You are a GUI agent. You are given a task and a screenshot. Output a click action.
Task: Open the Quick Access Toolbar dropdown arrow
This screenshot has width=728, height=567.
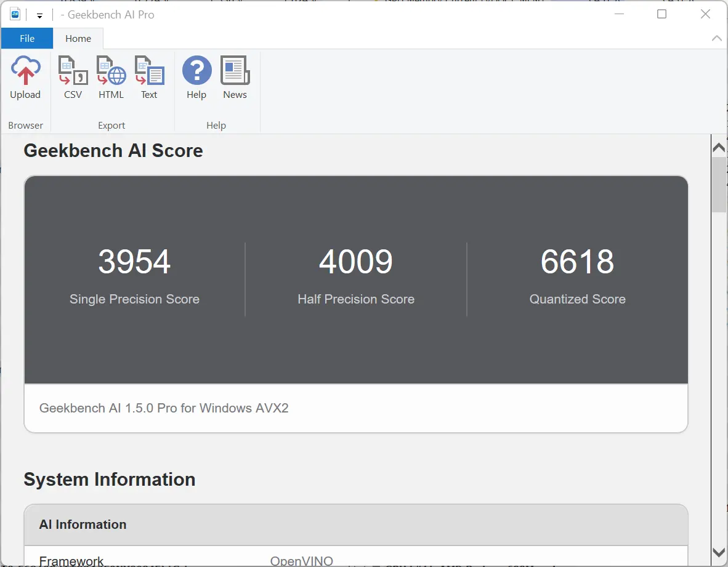pyautogui.click(x=39, y=15)
